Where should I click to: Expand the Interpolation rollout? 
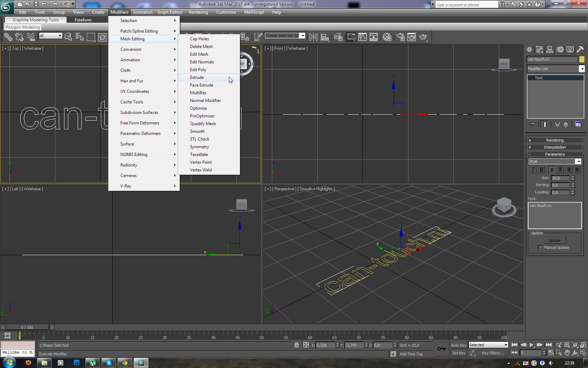coord(555,147)
